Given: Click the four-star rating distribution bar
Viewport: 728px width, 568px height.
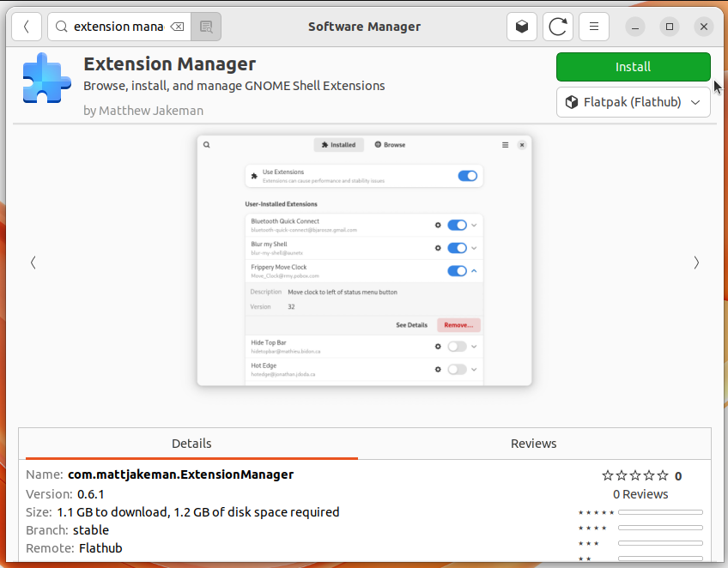Looking at the screenshot, I should coord(661,528).
